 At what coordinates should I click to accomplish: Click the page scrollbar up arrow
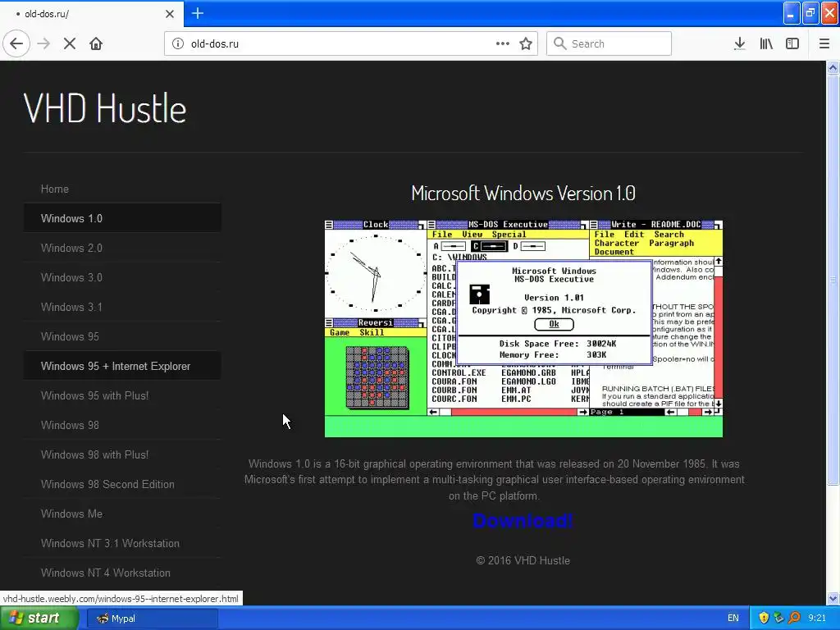click(833, 67)
